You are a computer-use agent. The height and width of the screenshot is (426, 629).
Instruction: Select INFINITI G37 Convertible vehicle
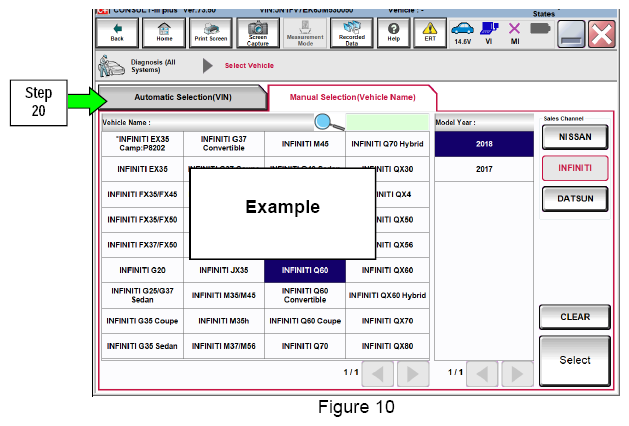(224, 144)
